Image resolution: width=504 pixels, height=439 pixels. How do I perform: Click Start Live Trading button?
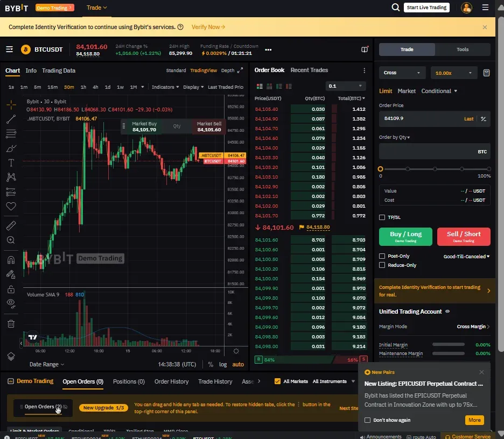426,8
